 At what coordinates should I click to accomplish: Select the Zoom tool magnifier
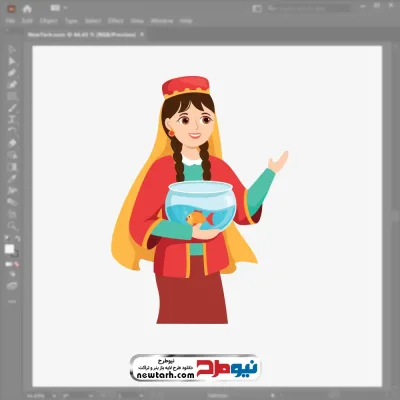pyautogui.click(x=12, y=226)
